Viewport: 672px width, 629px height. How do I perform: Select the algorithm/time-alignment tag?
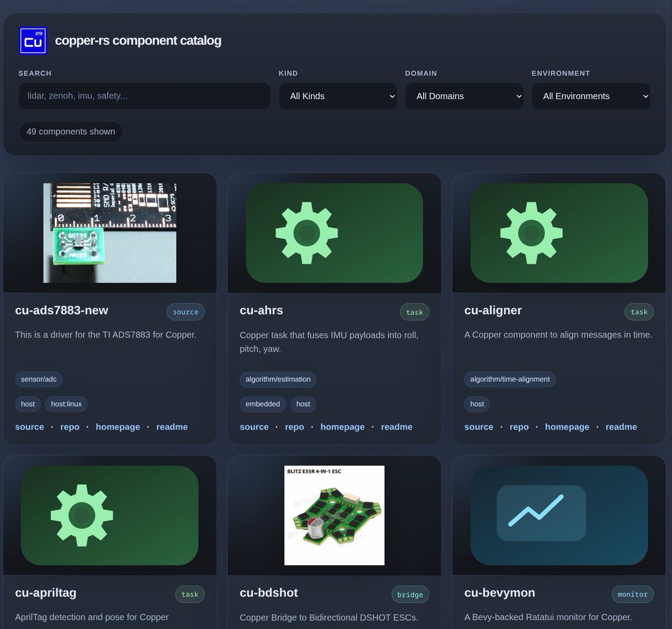point(510,379)
